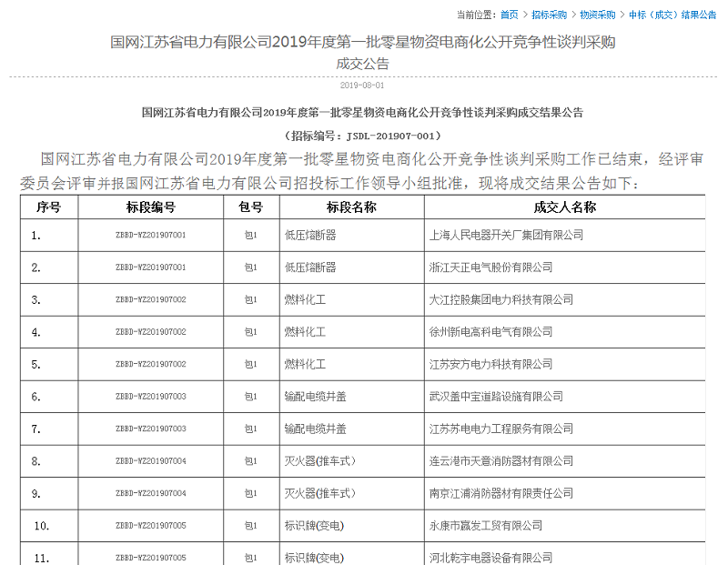Click the publication date 2019-08-01
This screenshot has height=565, width=728.
point(362,85)
